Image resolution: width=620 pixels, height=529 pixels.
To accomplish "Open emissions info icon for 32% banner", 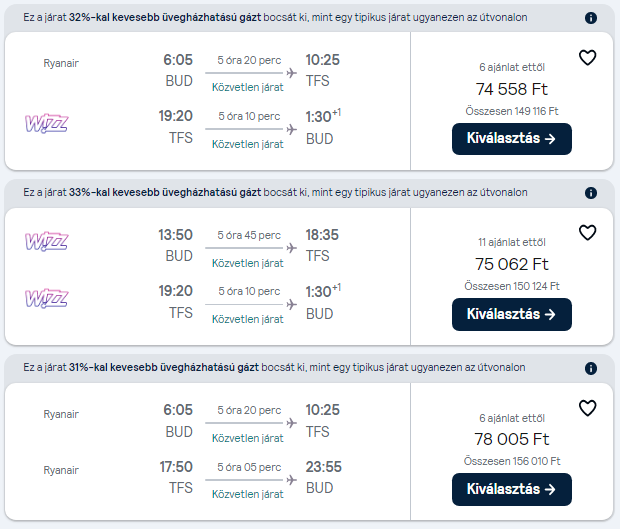I will (x=591, y=18).
